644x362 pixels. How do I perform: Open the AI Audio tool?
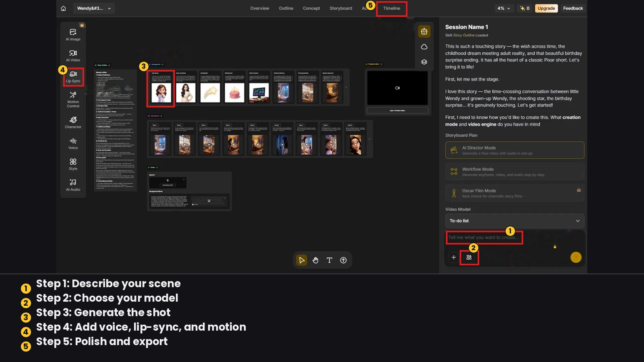point(73,185)
